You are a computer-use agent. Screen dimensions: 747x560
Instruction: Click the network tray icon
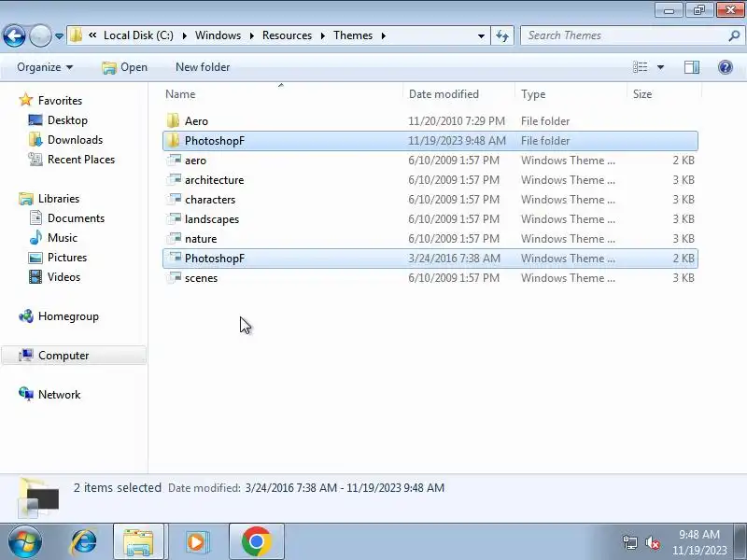point(629,542)
